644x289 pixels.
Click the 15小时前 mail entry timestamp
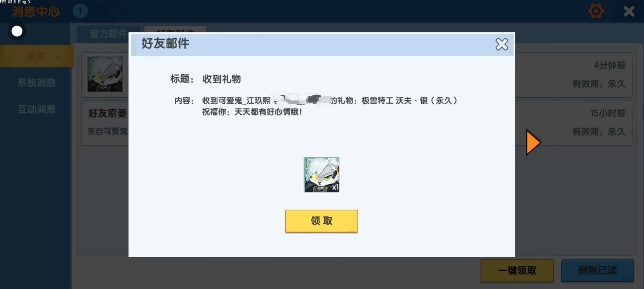(x=608, y=113)
